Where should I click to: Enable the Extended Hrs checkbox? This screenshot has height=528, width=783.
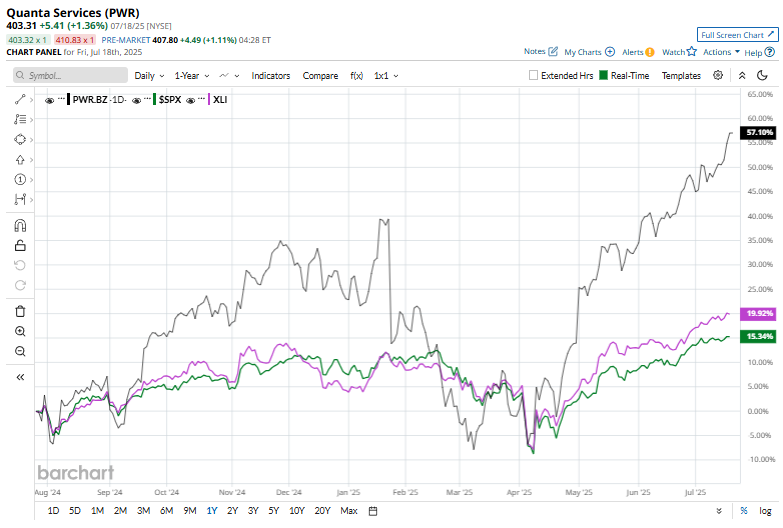point(533,75)
